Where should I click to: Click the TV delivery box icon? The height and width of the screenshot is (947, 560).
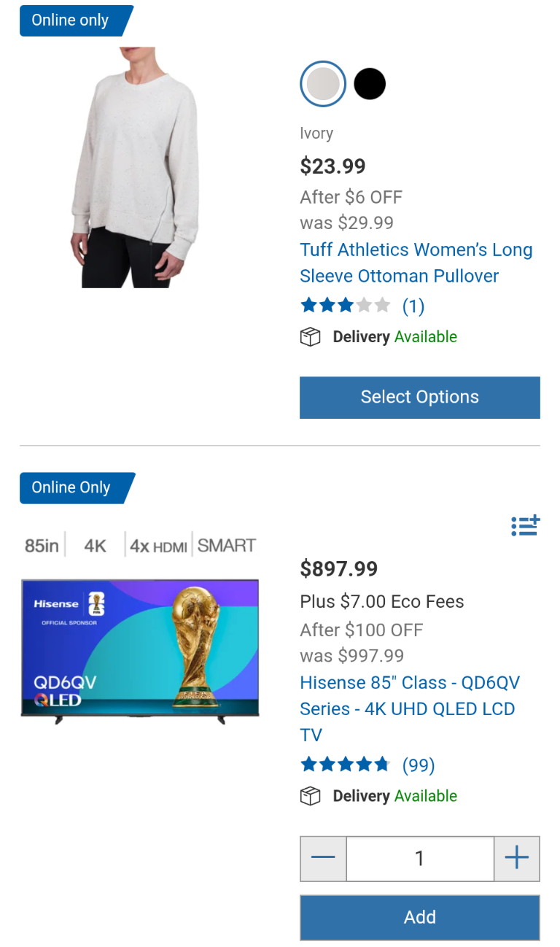tap(311, 796)
